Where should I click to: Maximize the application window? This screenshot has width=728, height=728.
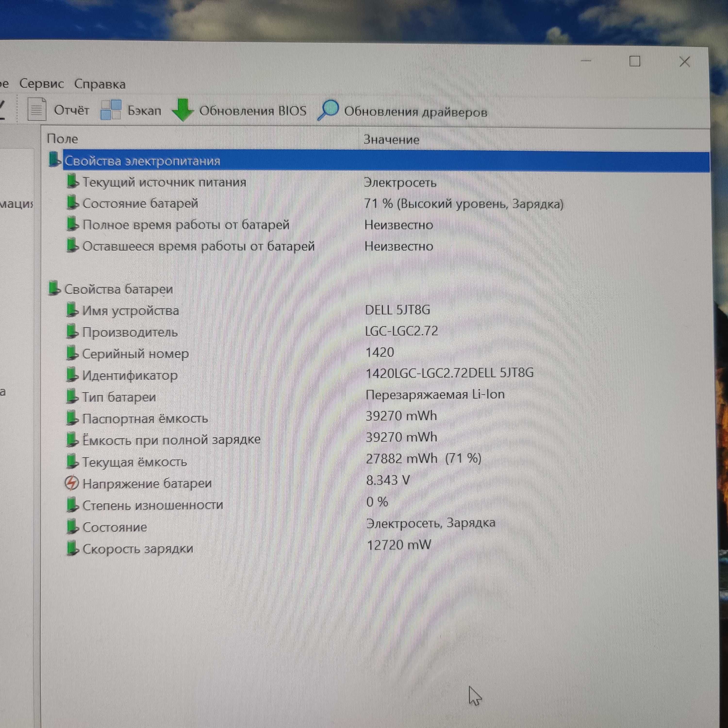pos(635,61)
